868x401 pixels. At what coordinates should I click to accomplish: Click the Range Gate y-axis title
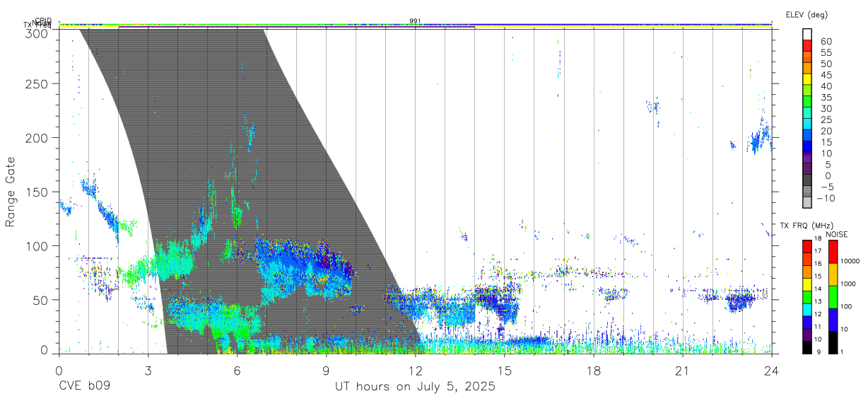[x=11, y=192]
